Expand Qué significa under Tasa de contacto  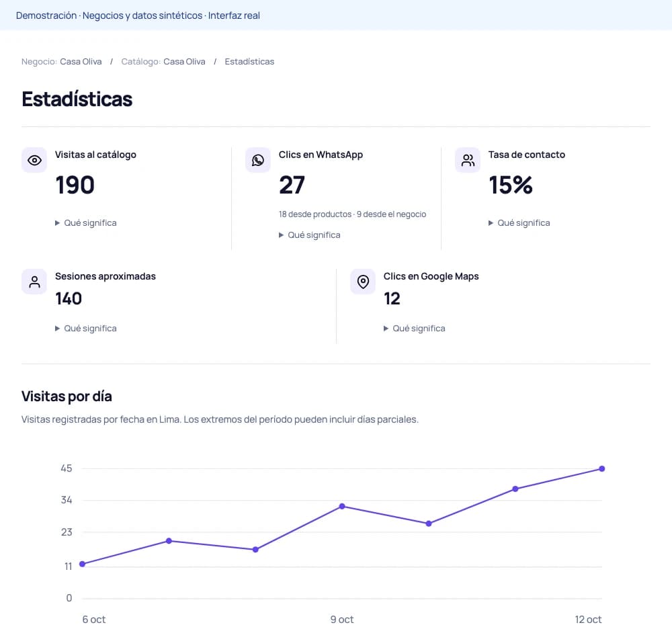tap(519, 223)
